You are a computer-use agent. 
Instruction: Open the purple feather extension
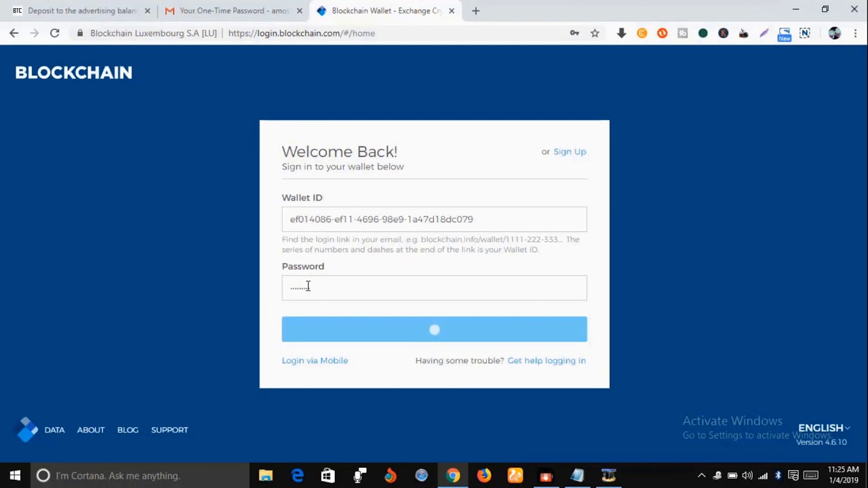[x=764, y=33]
